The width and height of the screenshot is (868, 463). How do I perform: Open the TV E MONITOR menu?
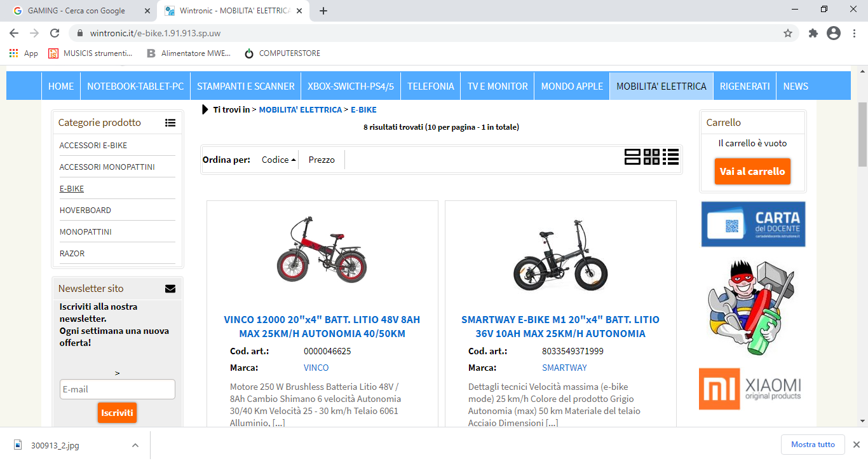(498, 86)
